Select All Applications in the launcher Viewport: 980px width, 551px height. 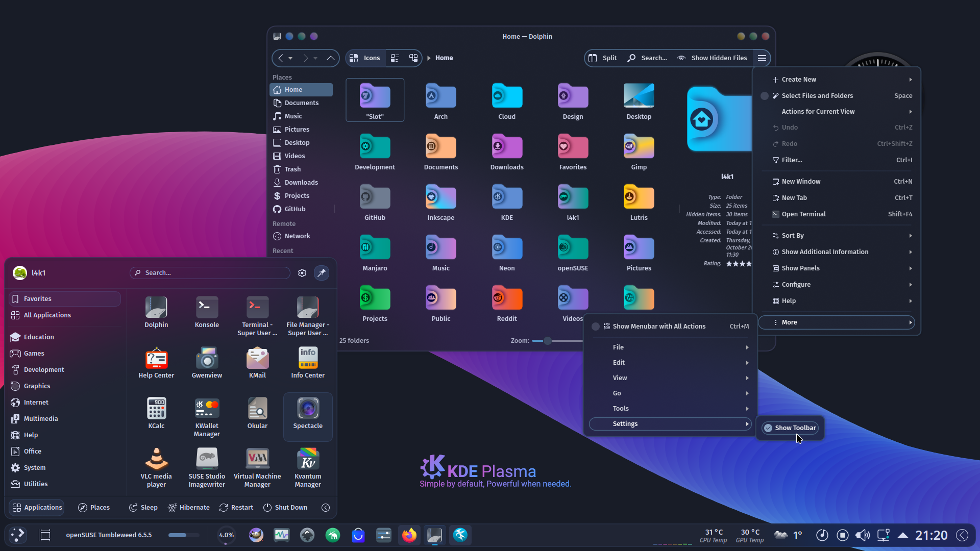65,315
